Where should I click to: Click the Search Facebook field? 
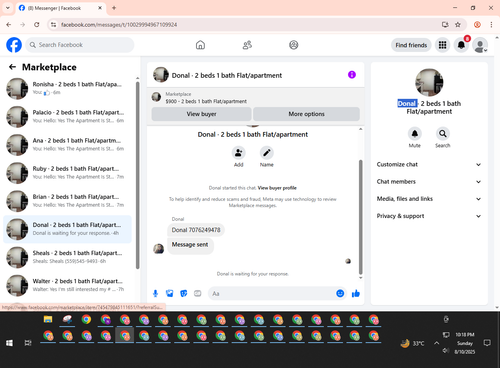[80, 45]
